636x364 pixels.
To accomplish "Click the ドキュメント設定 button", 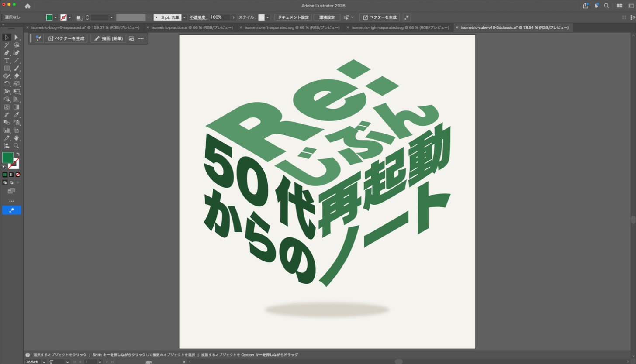I will coord(293,17).
